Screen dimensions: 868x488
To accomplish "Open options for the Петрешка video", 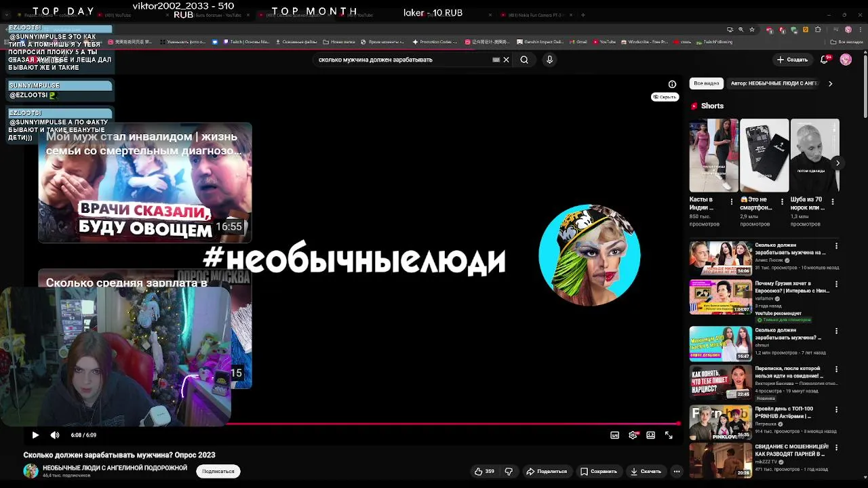I will click(x=836, y=410).
